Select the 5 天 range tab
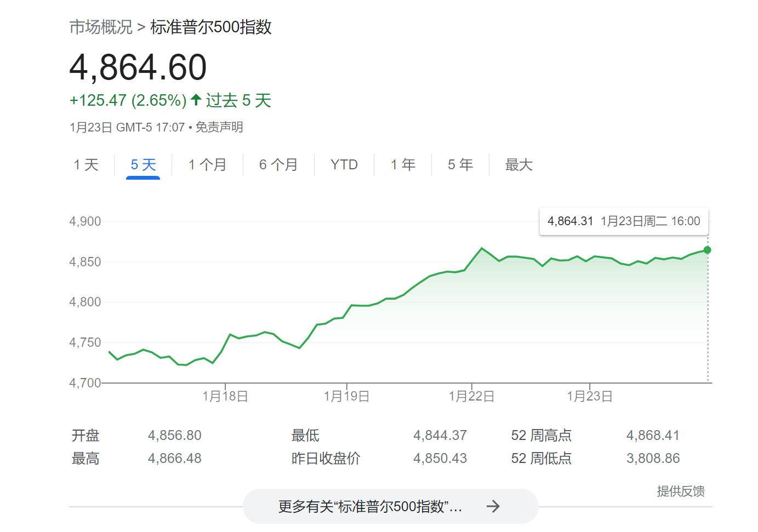The height and width of the screenshot is (532, 758). pyautogui.click(x=143, y=165)
